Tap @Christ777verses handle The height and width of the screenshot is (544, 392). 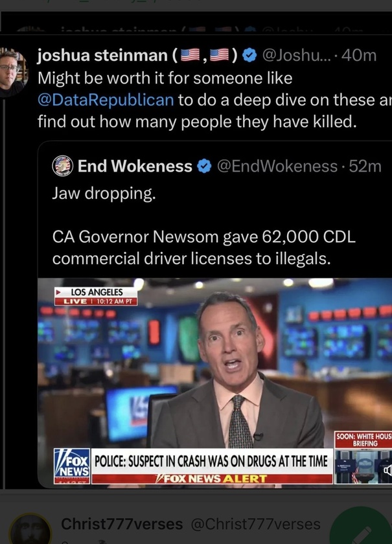255,524
